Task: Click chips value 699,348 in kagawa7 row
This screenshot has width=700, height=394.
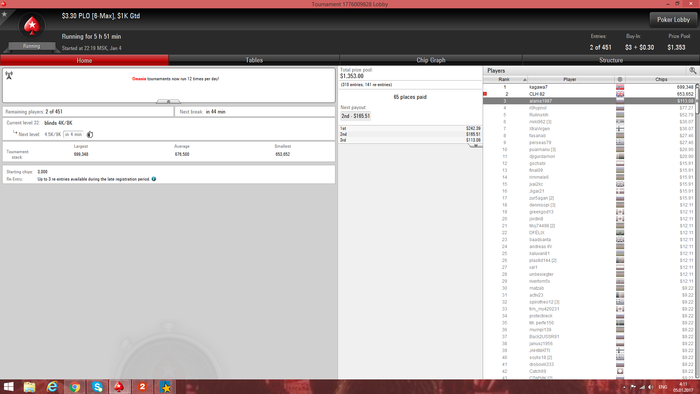Action: point(685,87)
